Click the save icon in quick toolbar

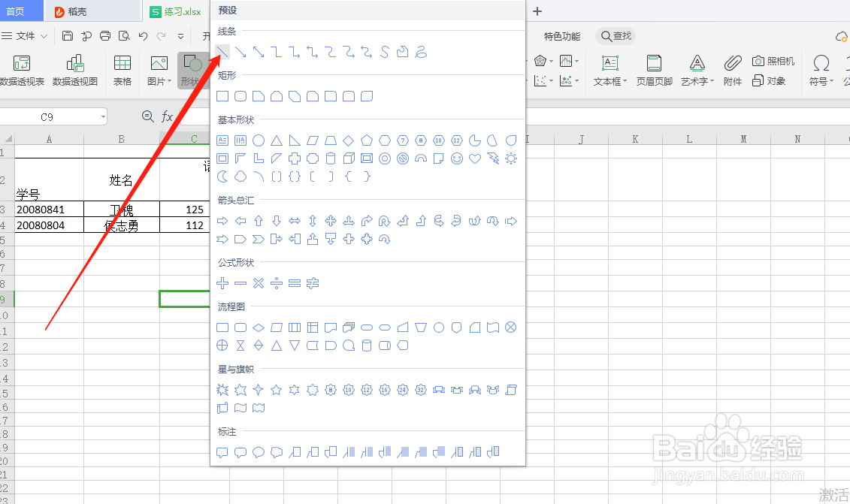click(x=67, y=36)
